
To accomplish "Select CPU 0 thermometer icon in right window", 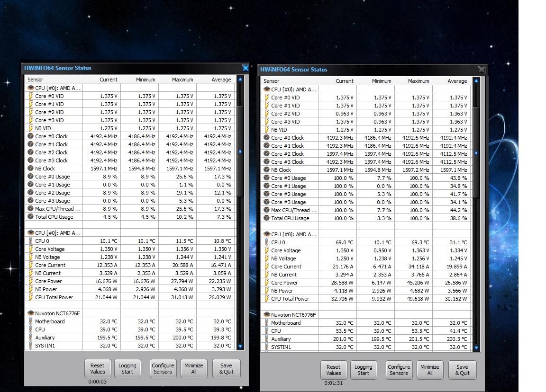I will (267, 242).
